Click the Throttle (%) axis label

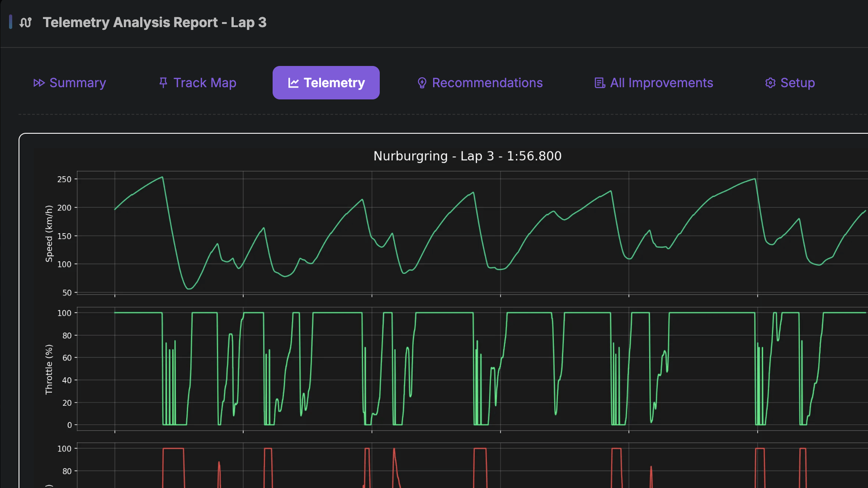[x=49, y=369]
